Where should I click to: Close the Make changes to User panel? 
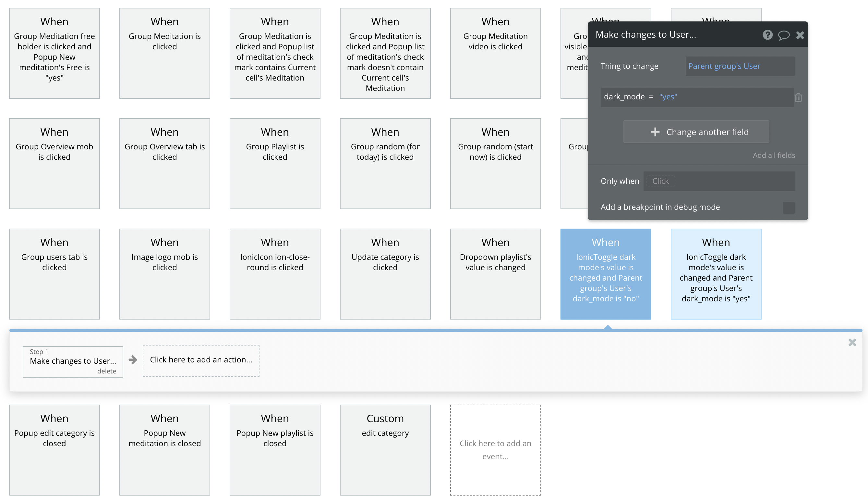pyautogui.click(x=800, y=35)
